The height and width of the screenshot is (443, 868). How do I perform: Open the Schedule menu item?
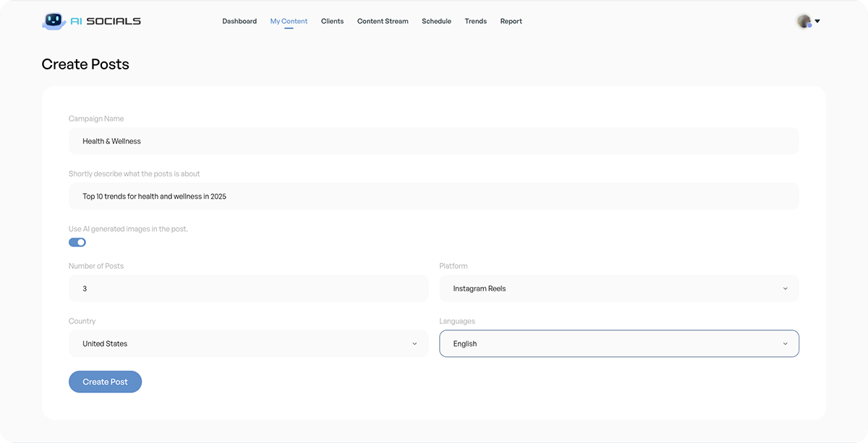pyautogui.click(x=436, y=22)
